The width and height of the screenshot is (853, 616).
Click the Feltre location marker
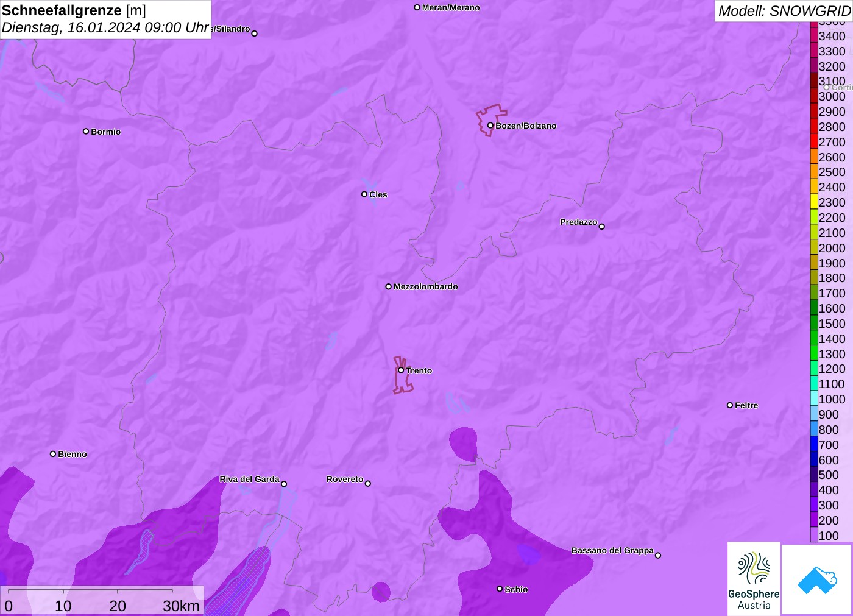coord(730,405)
